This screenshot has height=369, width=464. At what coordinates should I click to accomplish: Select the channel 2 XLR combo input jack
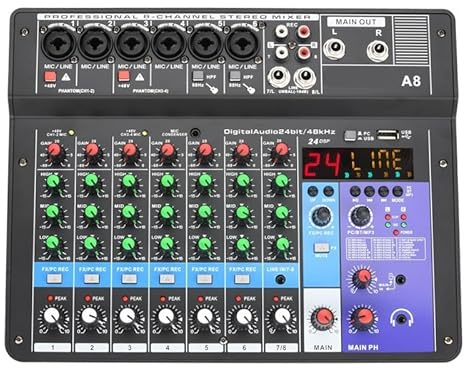(95, 44)
